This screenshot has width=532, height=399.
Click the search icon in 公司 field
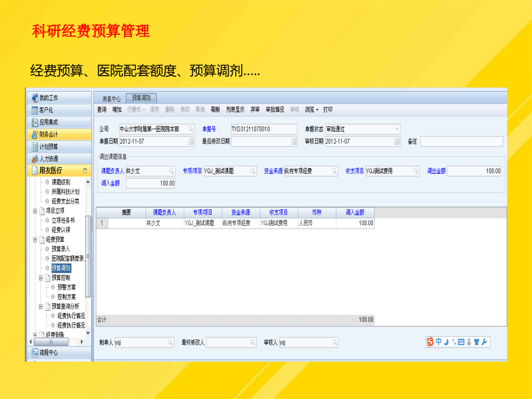click(x=191, y=129)
